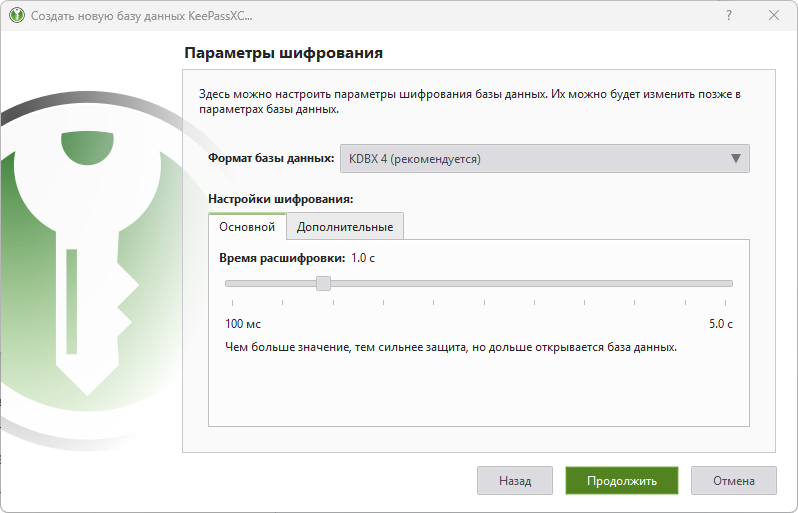This screenshot has width=798, height=513.
Task: Click the '1.0 с' decryption time value
Action: (363, 258)
